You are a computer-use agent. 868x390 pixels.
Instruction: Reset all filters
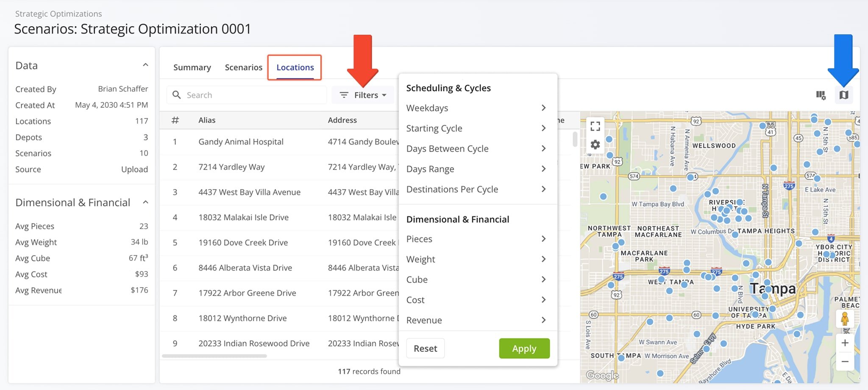[x=425, y=348]
